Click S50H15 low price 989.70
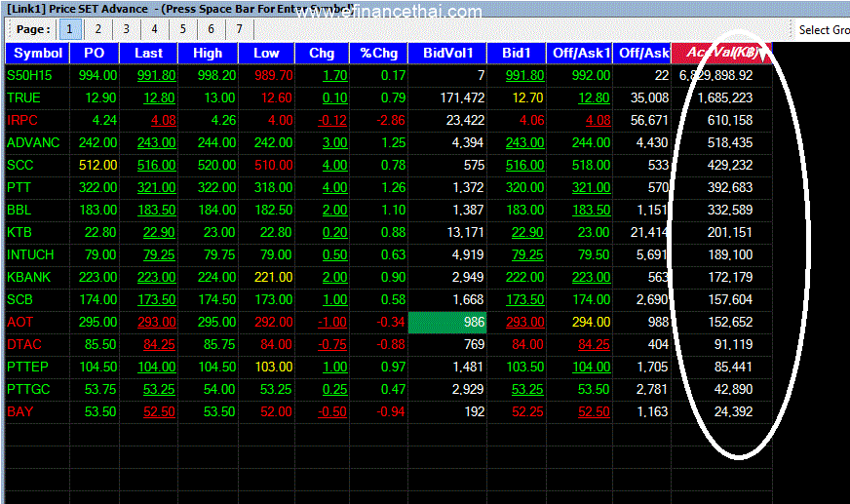850x504 pixels. click(273, 75)
